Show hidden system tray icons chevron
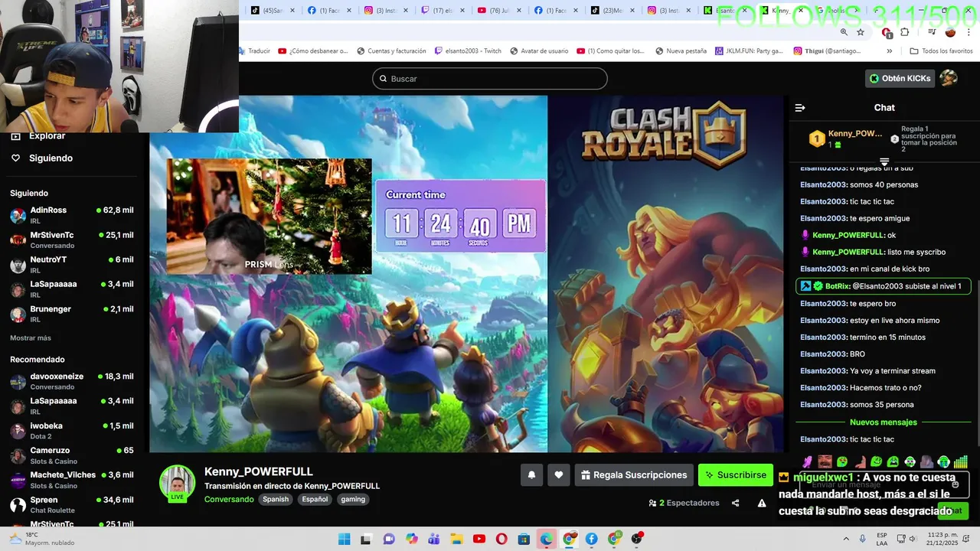The height and width of the screenshot is (551, 980). (846, 540)
